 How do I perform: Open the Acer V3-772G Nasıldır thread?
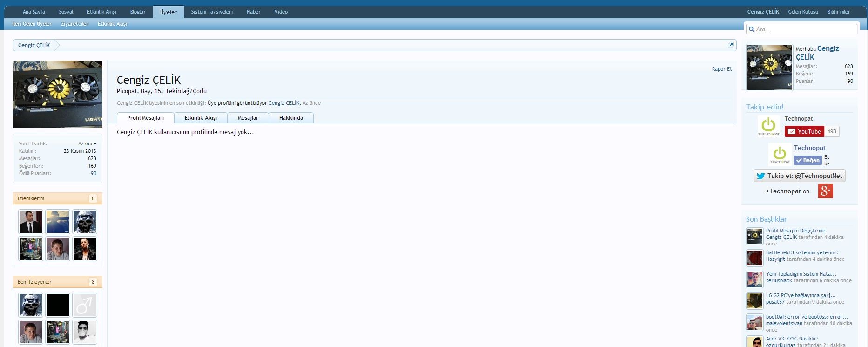792,339
